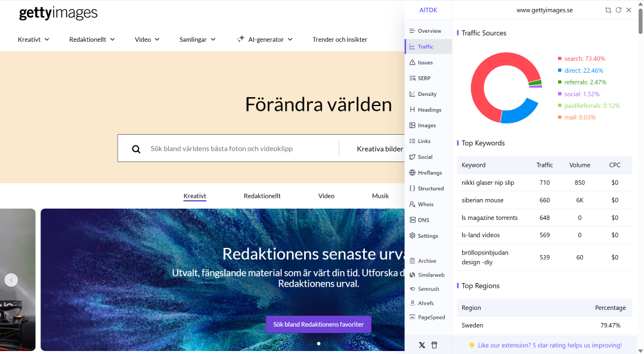644x354 pixels.
Task: Go to previous carousel slide
Action: click(11, 280)
